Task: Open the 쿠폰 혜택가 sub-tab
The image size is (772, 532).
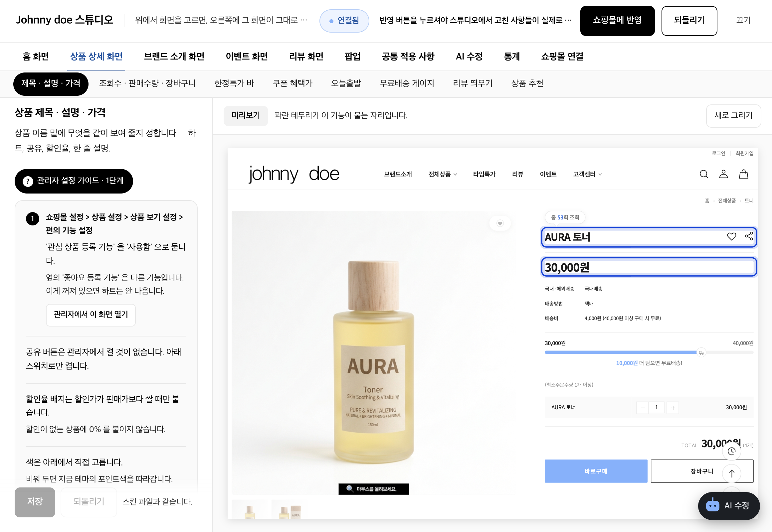Action: coord(292,83)
